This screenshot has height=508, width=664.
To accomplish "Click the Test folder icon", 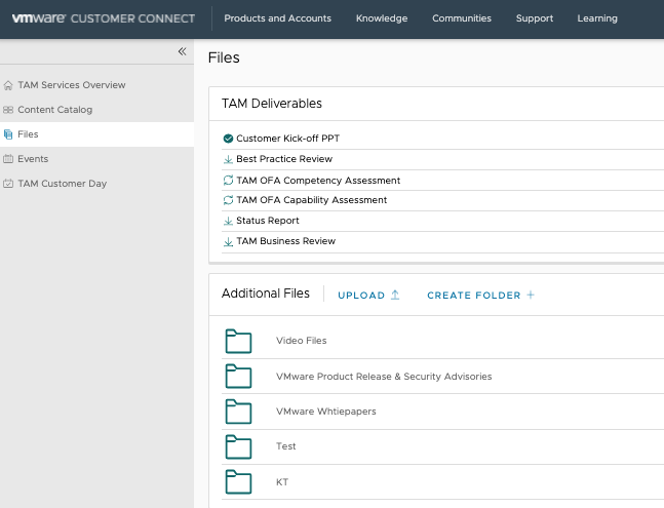I will coord(238,446).
